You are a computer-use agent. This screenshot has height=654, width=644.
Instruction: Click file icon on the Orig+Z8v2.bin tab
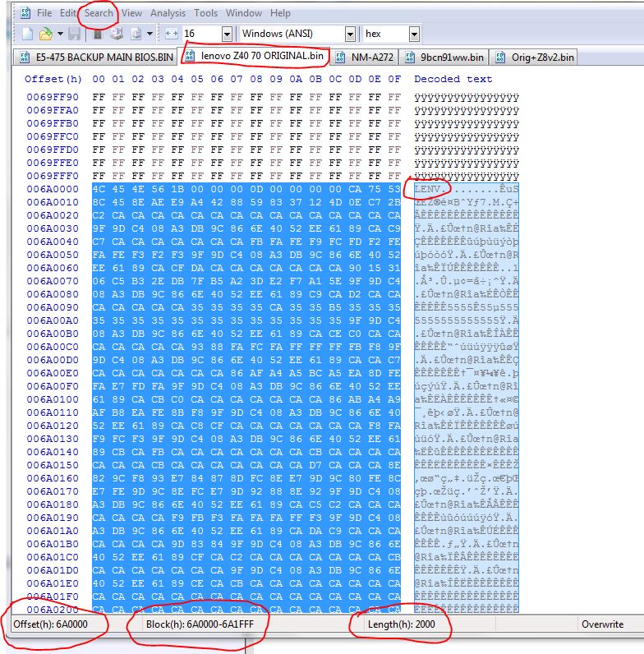499,58
